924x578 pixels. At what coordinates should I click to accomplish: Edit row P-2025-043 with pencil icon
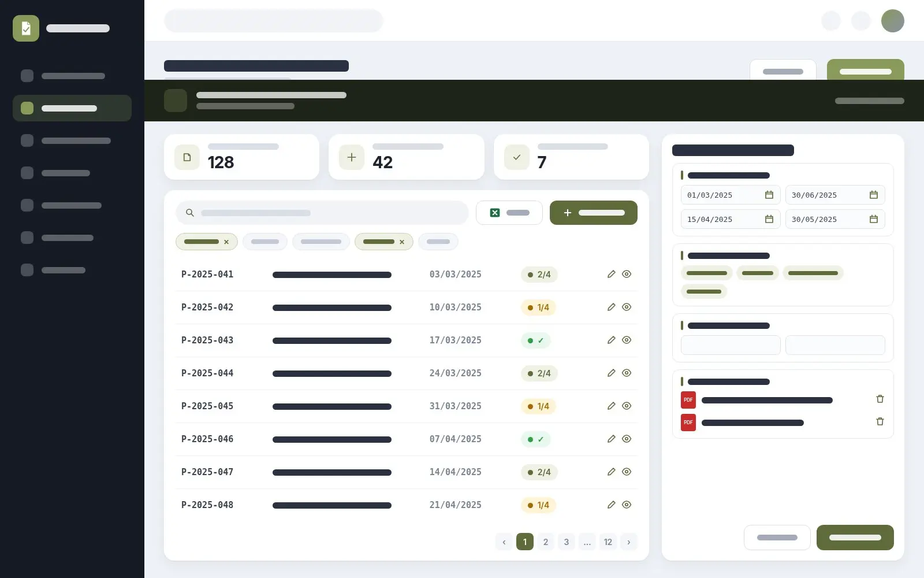coord(611,340)
